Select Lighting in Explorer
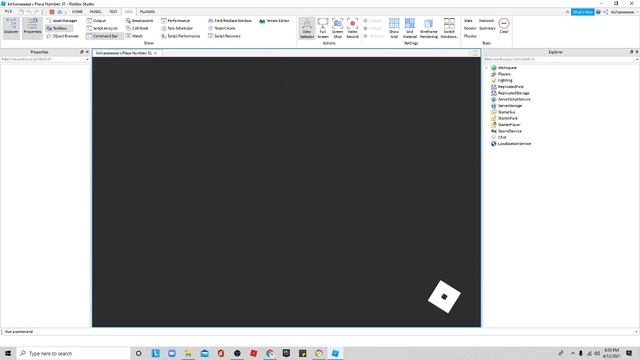This screenshot has width=640, height=360. pyautogui.click(x=505, y=80)
